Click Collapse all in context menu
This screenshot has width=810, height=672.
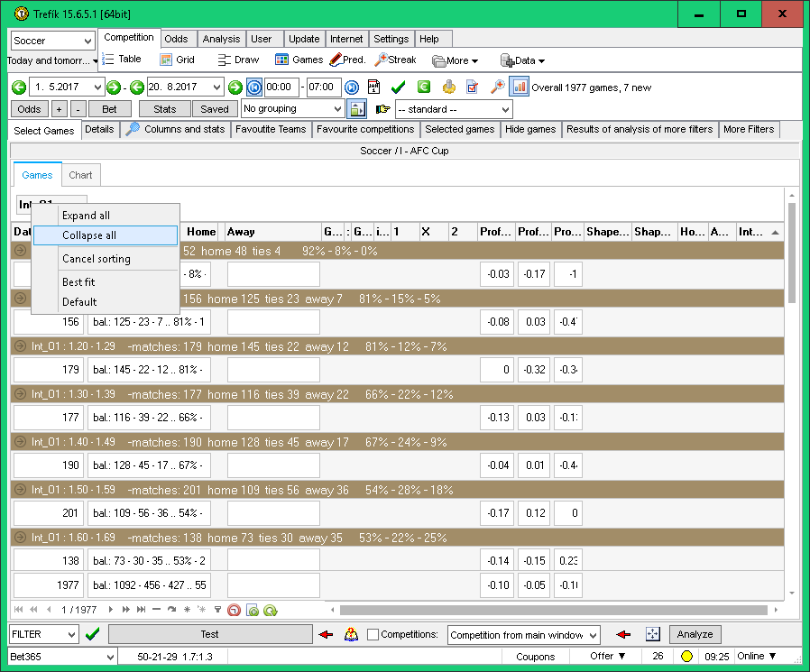tap(89, 235)
